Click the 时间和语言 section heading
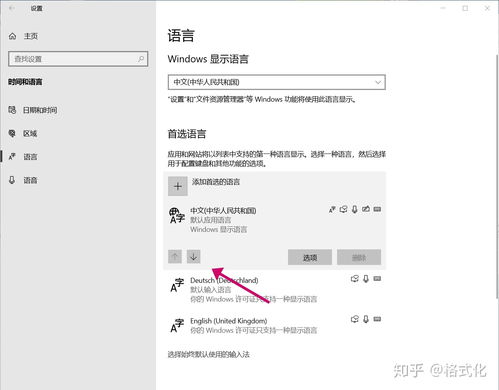 25,82
